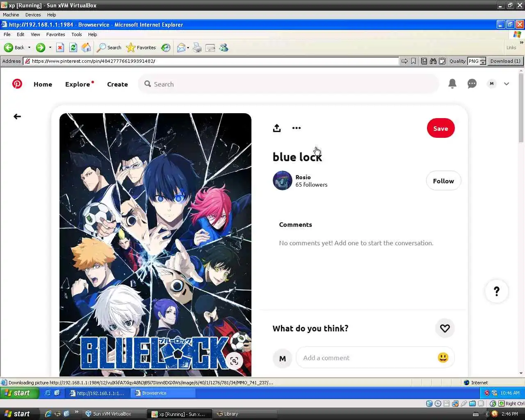The image size is (525, 420).
Task: Open the M profile avatar in header
Action: 491,84
